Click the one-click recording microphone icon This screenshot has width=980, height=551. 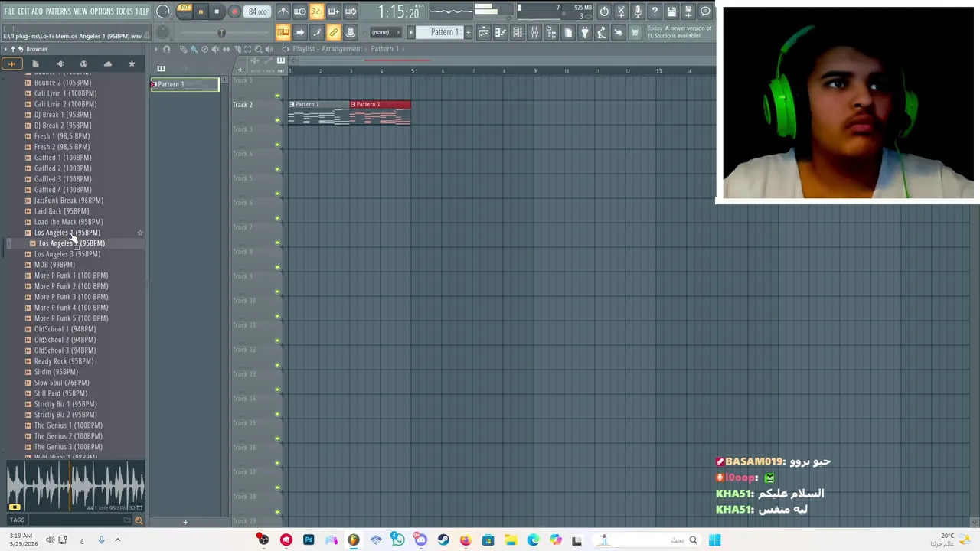coord(638,11)
